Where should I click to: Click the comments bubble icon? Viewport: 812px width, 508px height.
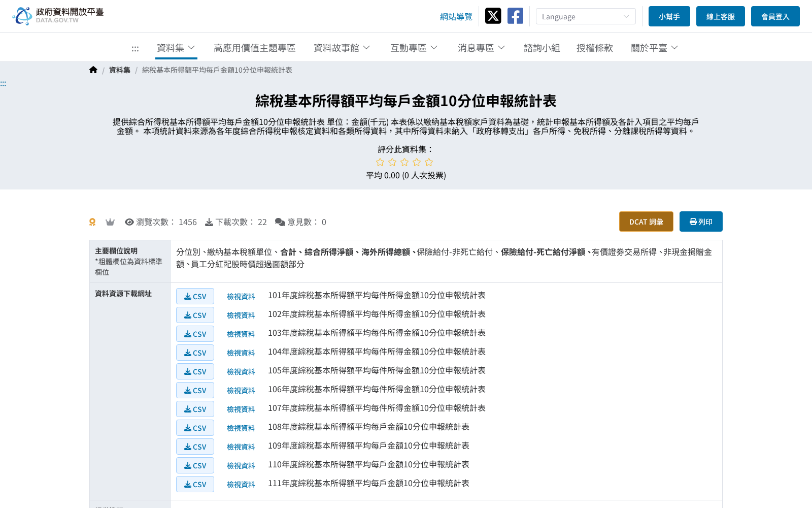(x=280, y=222)
